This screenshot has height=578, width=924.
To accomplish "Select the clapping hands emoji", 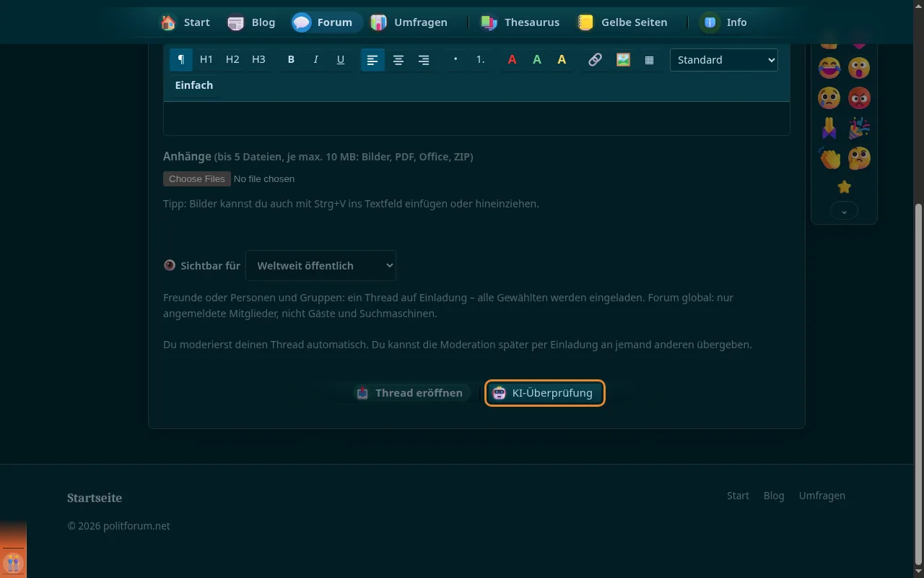I will (x=829, y=158).
